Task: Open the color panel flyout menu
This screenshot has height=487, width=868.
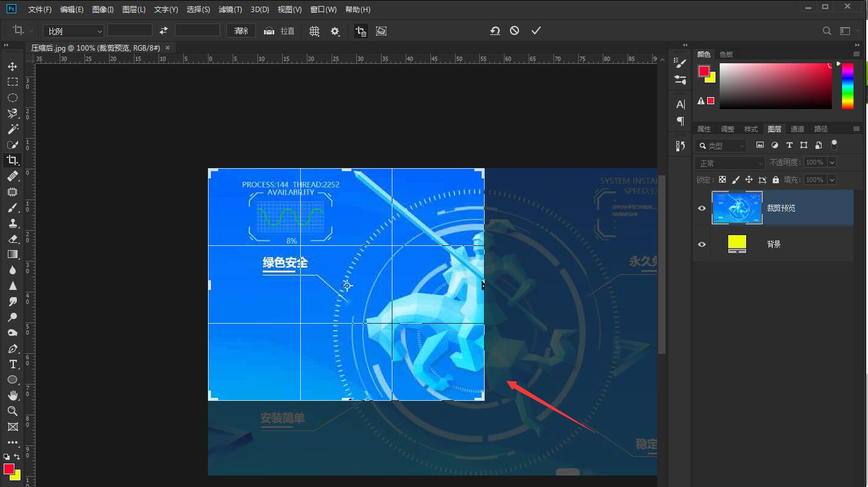Action: point(856,54)
